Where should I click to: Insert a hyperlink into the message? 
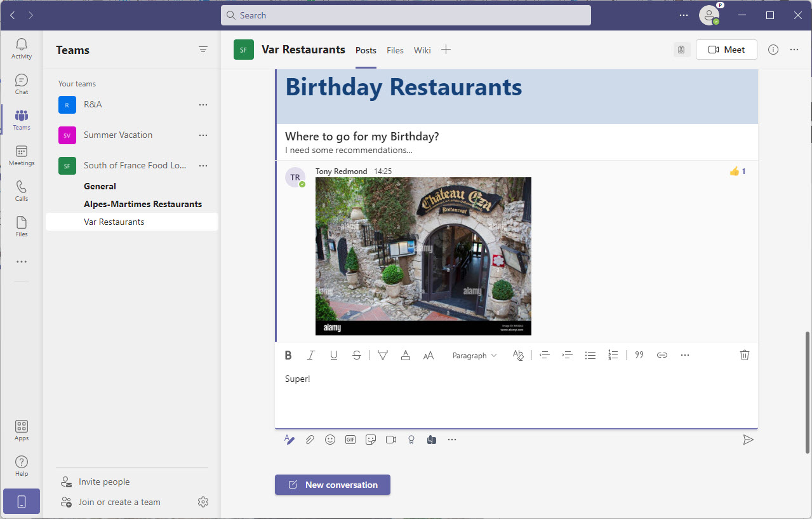pos(662,355)
